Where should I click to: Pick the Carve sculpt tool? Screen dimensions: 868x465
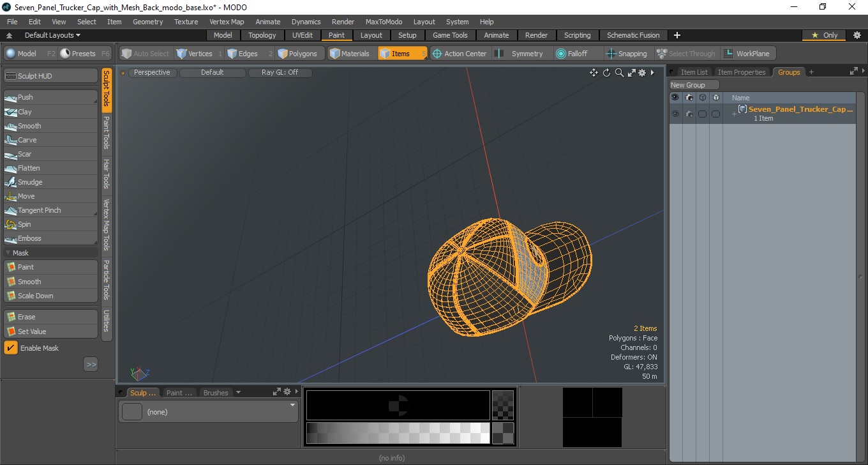(50, 140)
